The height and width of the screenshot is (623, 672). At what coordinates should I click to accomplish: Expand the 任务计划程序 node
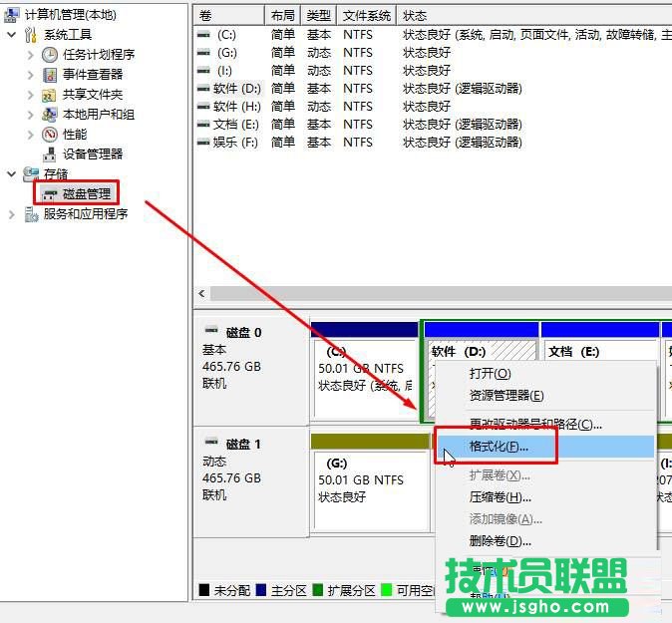31,55
